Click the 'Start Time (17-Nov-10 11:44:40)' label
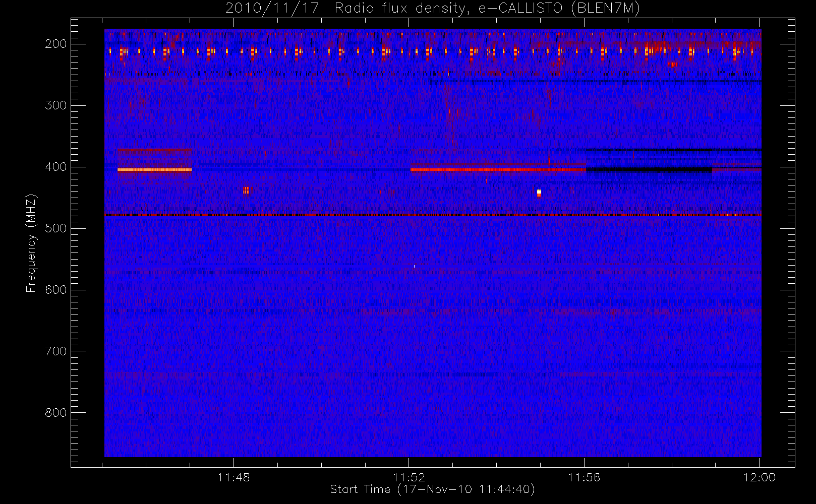The image size is (816, 504). coord(432,489)
